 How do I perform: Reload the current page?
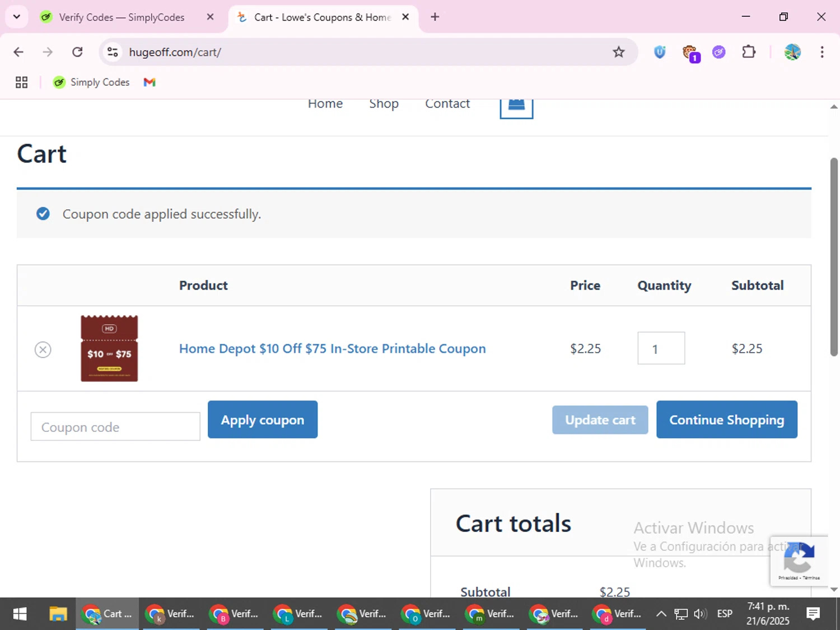(77, 52)
